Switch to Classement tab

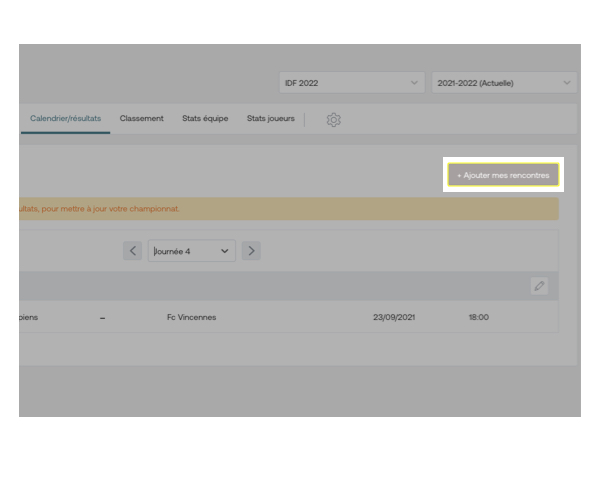click(141, 119)
